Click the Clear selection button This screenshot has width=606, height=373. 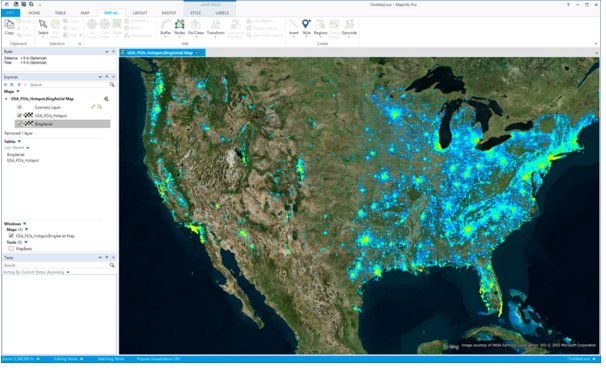tap(70, 28)
